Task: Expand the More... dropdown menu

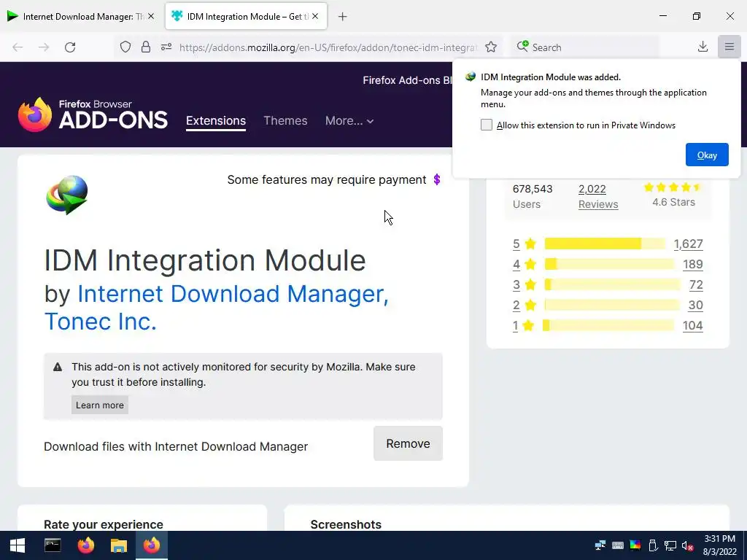Action: tap(349, 121)
